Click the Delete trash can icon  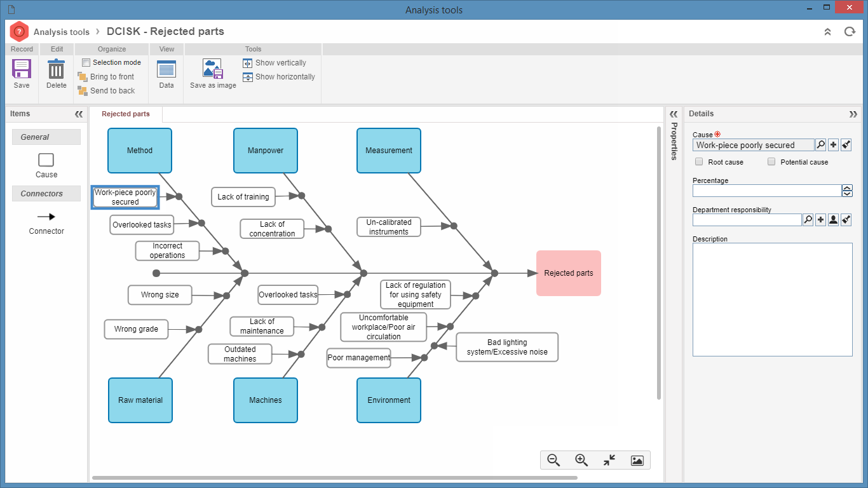tap(57, 69)
